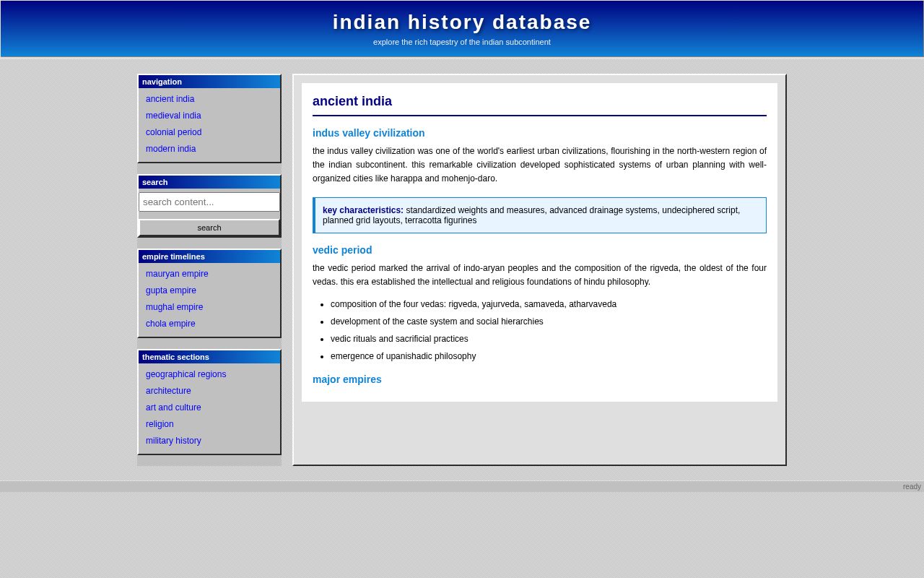Open the gupta empire timeline

(171, 290)
